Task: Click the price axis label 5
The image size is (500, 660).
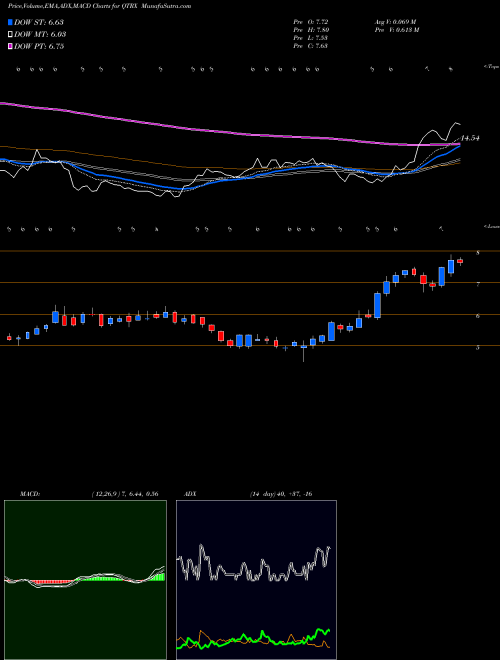Action: coord(478,348)
